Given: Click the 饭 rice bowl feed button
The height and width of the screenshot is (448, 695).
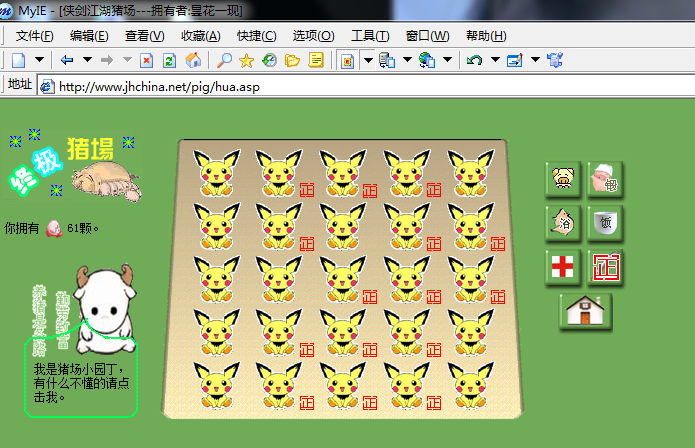Looking at the screenshot, I should pyautogui.click(x=605, y=223).
